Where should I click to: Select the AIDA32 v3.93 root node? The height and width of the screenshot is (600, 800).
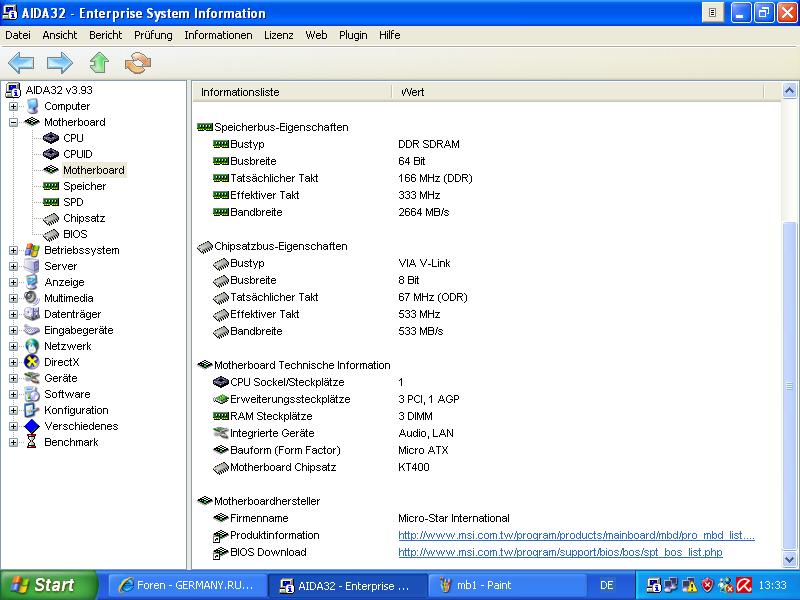pos(59,90)
